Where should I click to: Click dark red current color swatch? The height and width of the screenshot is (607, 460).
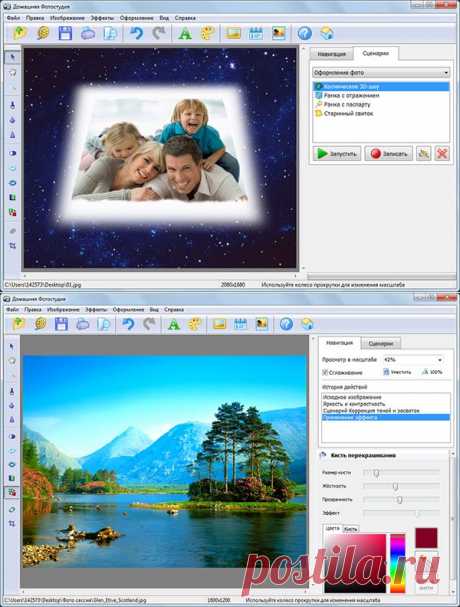(x=426, y=538)
